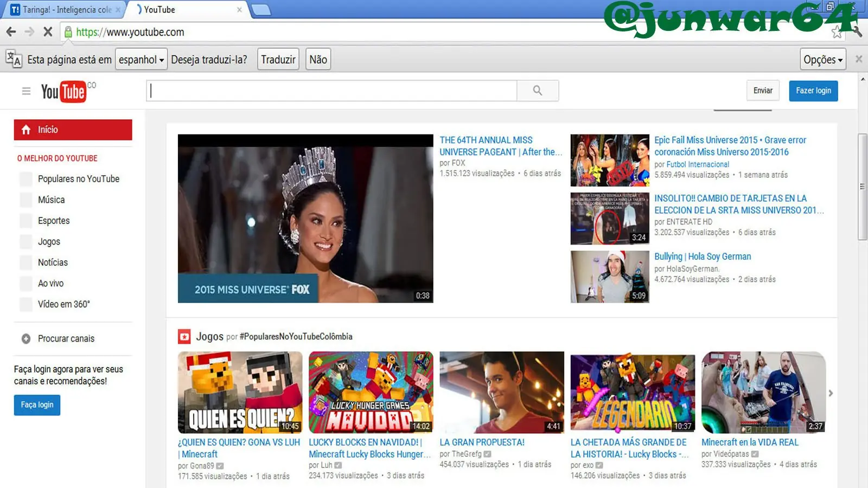Screen dimensions: 868x488
Task: Switch to the Taringa! browser tab
Action: [64, 10]
